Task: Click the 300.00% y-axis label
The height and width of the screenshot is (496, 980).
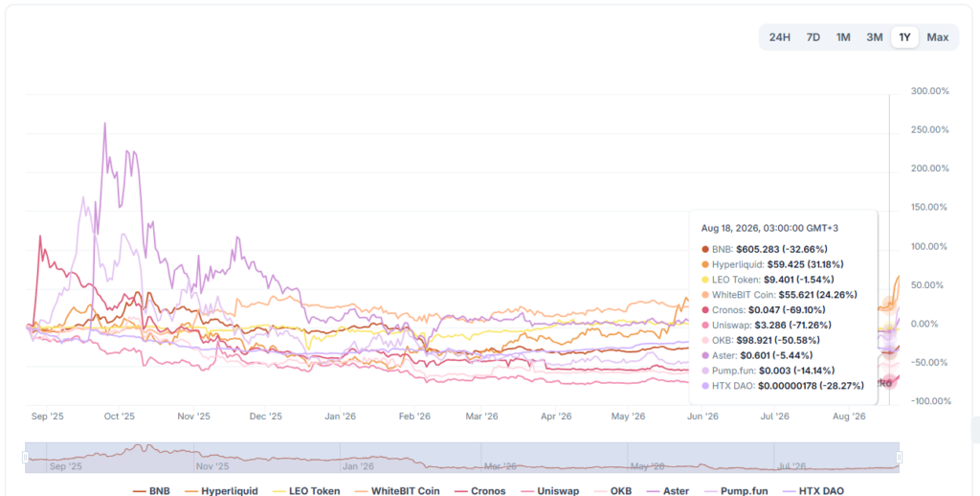Action: click(930, 91)
